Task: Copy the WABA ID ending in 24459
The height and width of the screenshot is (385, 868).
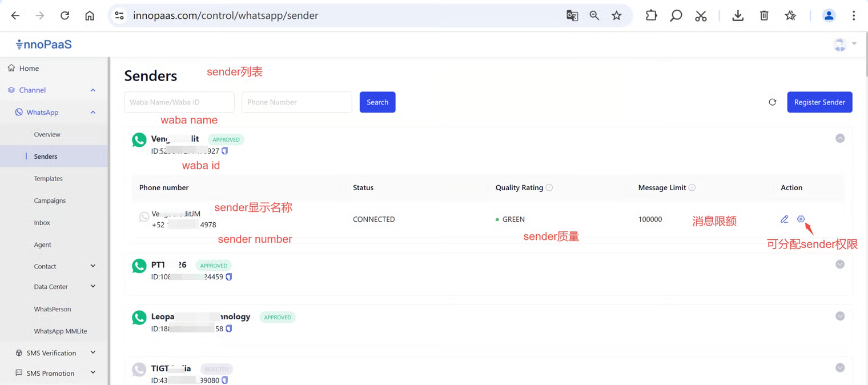Action: coord(229,277)
